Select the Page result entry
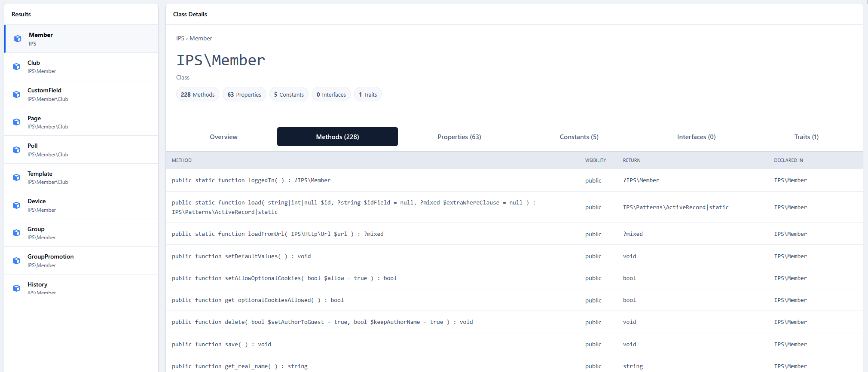This screenshot has height=372, width=868. pos(81,122)
